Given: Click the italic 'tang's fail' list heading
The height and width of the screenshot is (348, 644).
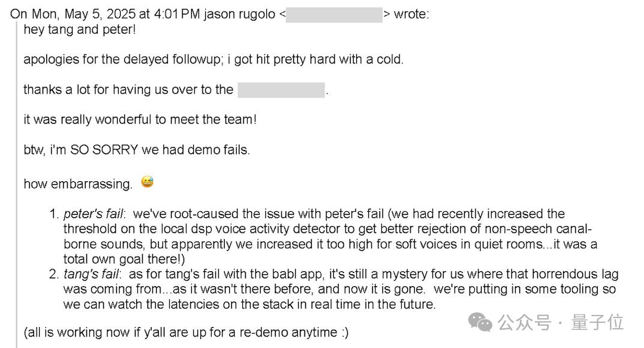Looking at the screenshot, I should [x=92, y=274].
